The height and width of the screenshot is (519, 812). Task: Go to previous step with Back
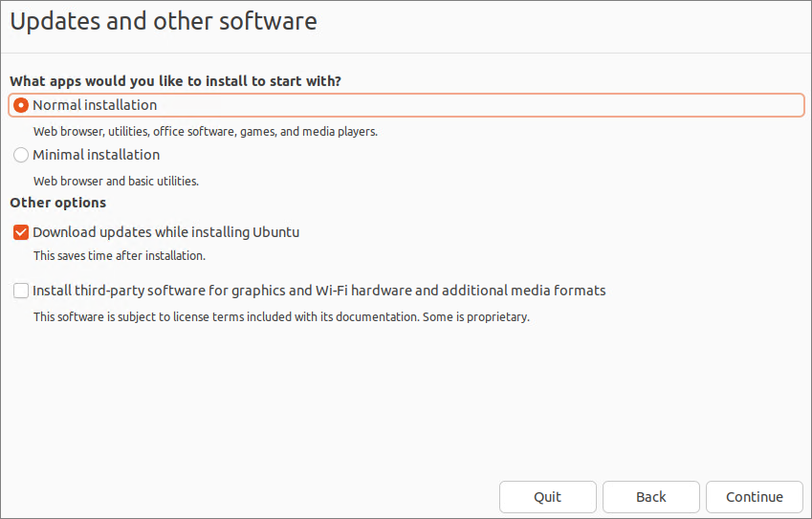click(651, 497)
